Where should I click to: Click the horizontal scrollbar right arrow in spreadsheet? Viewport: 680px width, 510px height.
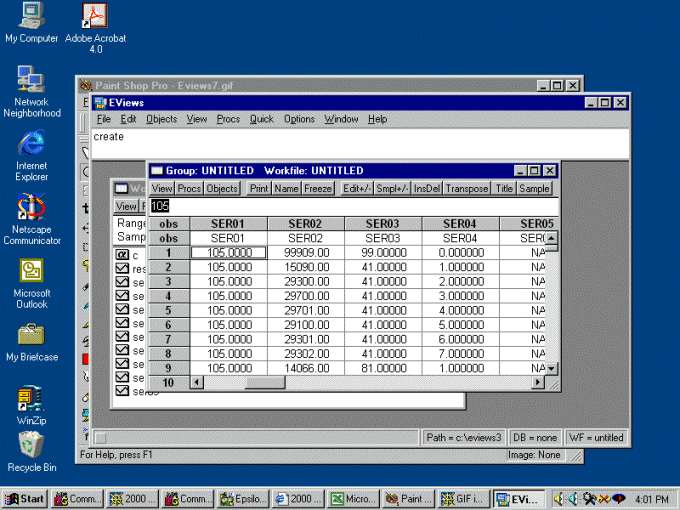(x=539, y=382)
